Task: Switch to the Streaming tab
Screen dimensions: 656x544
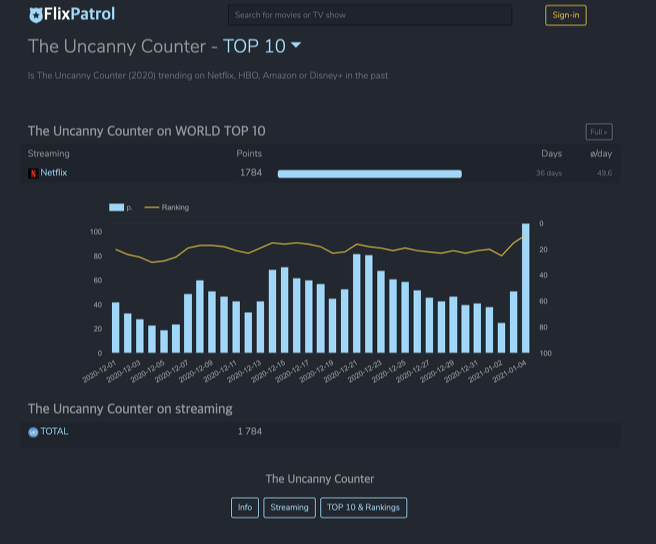Action: point(289,508)
